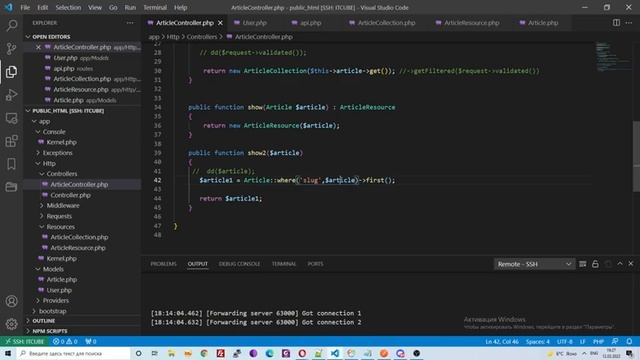Switch to the Terminal panel tab
The height and width of the screenshot is (360, 640).
pos(284,264)
